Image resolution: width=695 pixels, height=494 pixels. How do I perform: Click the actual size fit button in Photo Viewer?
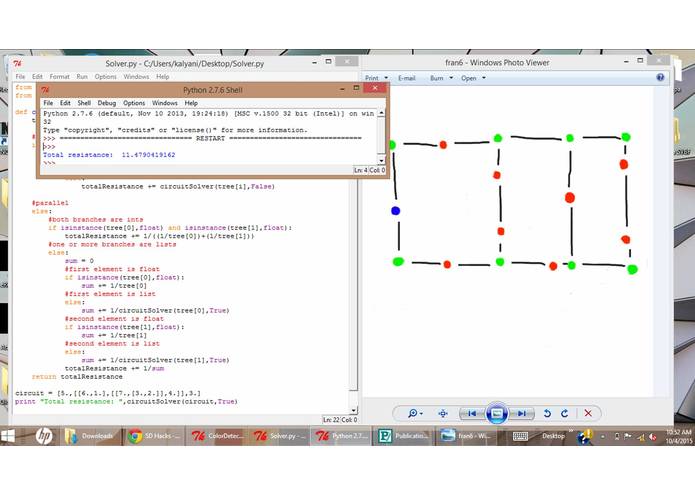click(x=443, y=413)
